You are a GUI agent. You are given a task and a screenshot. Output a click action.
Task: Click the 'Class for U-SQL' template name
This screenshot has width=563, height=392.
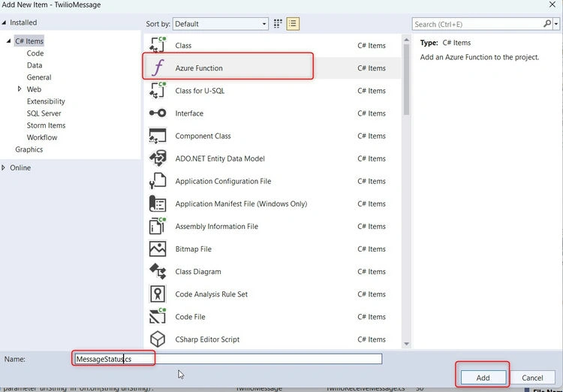(200, 91)
